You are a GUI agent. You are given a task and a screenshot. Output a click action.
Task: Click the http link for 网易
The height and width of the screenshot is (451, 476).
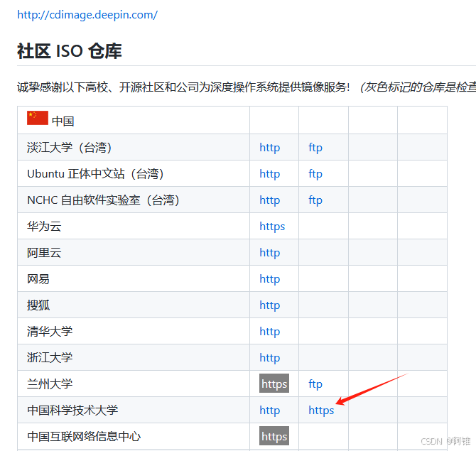pos(269,279)
